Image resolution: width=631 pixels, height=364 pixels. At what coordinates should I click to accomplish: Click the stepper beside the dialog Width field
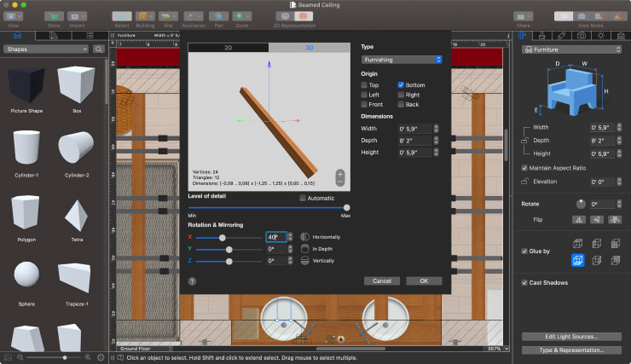click(436, 129)
